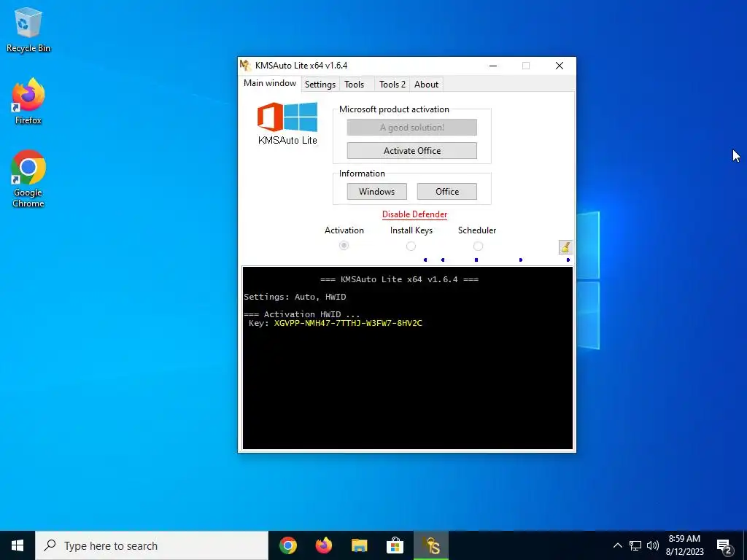Image resolution: width=747 pixels, height=560 pixels.
Task: Launch Firefox from the taskbar
Action: point(324,545)
